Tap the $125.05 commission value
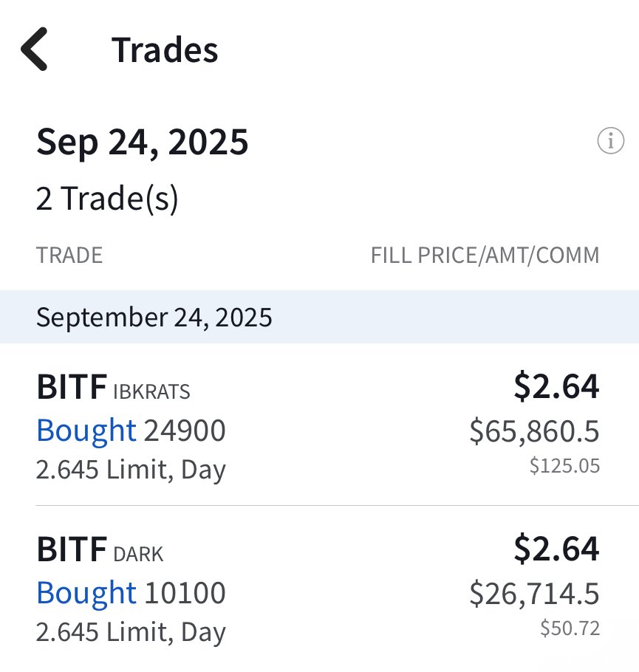The height and width of the screenshot is (672, 639). click(x=564, y=466)
